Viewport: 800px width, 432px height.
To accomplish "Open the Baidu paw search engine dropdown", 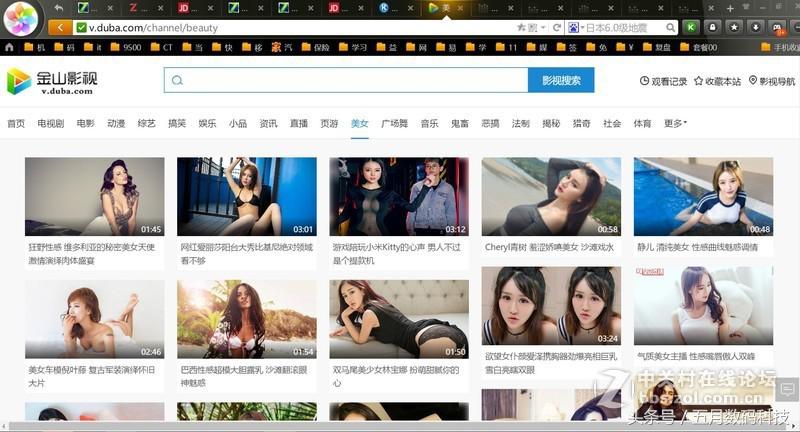I will coord(576,28).
